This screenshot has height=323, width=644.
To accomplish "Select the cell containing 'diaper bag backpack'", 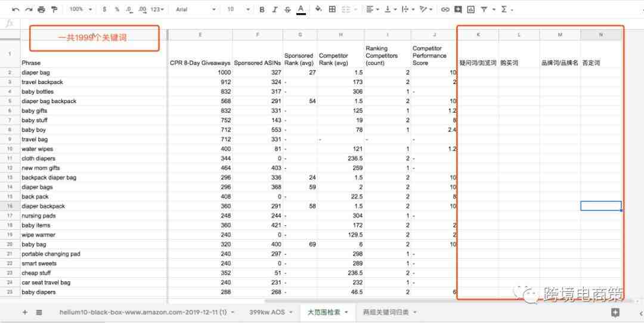I will pos(49,101).
